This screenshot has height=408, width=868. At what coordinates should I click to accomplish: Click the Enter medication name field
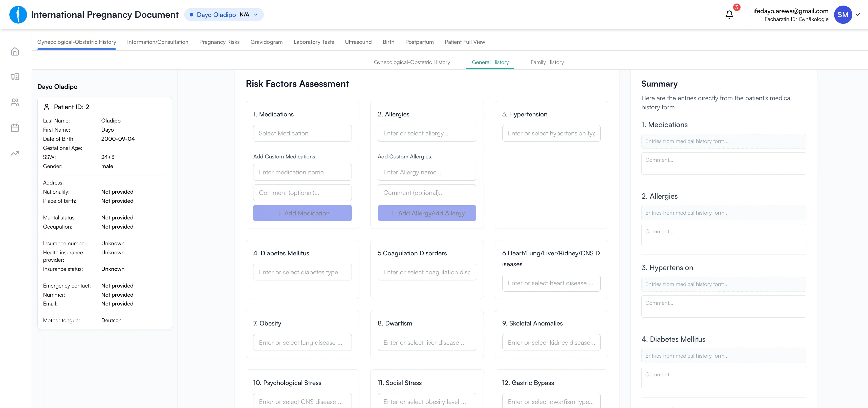302,172
